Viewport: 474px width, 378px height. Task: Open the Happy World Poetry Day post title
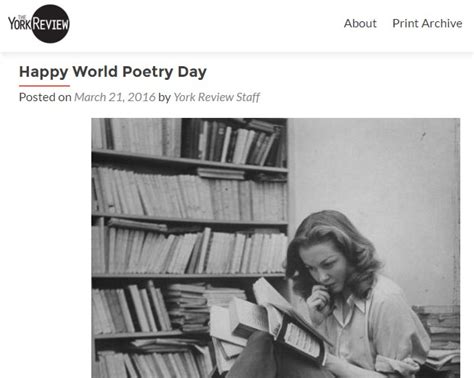[113, 72]
